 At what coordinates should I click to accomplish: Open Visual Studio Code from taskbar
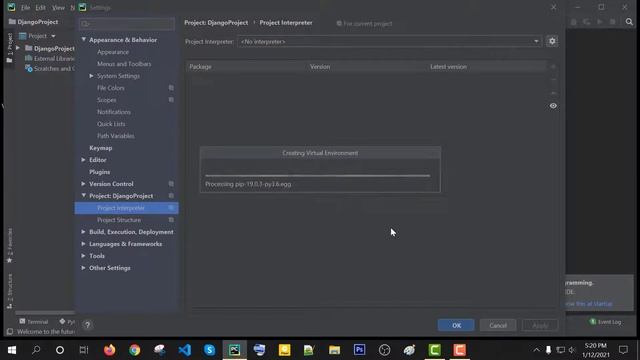click(184, 350)
